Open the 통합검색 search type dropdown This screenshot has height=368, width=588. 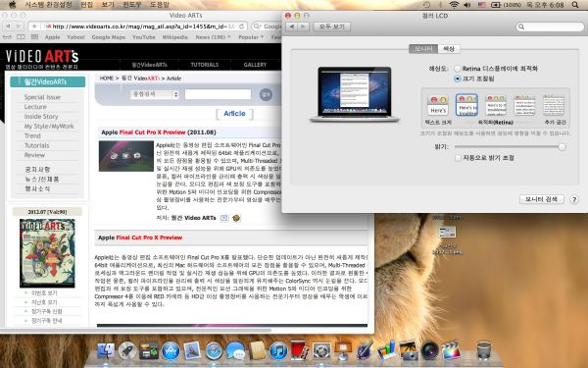tap(155, 94)
